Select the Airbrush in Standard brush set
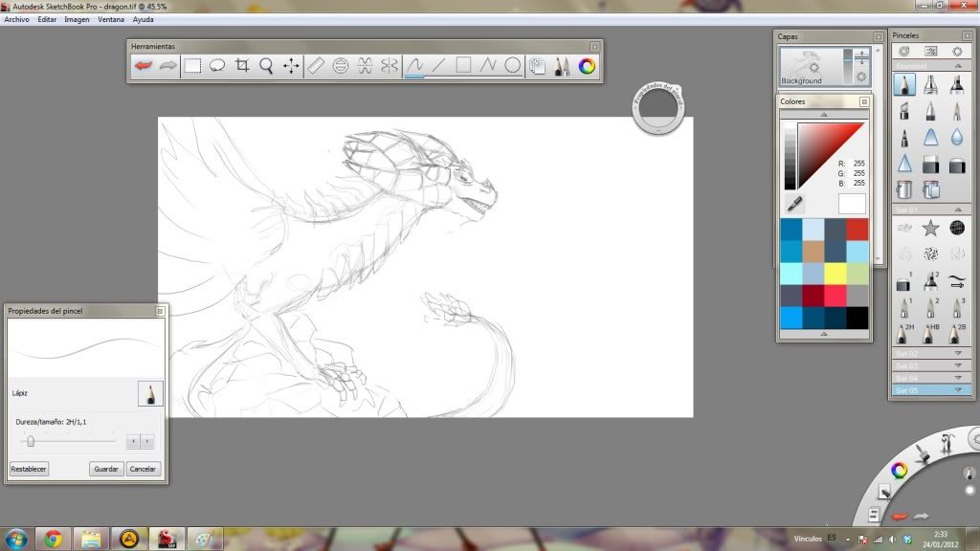The image size is (980, 551). (930, 84)
